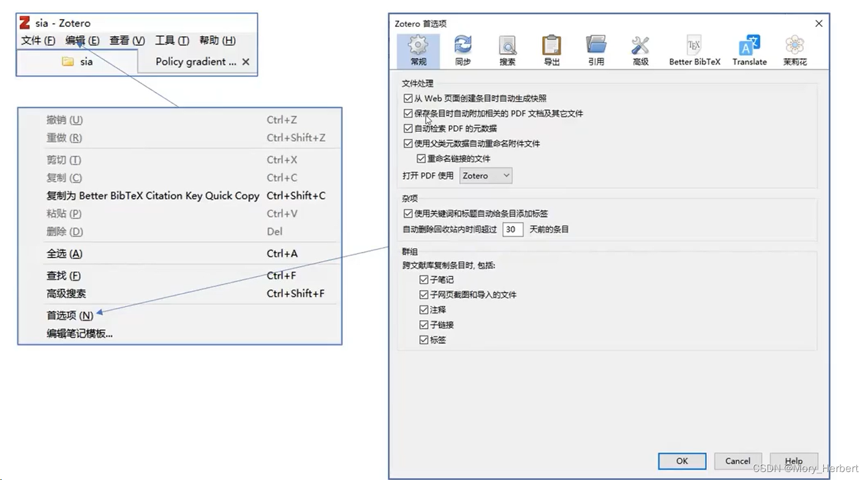Click the 30 days trash input field

pos(513,229)
